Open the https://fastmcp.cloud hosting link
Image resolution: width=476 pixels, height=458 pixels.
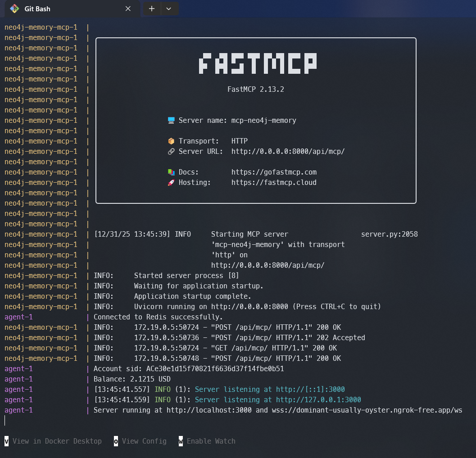pyautogui.click(x=274, y=183)
